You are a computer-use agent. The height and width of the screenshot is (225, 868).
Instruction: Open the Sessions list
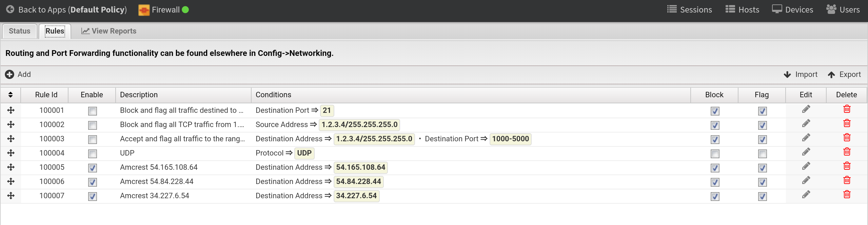(x=689, y=9)
